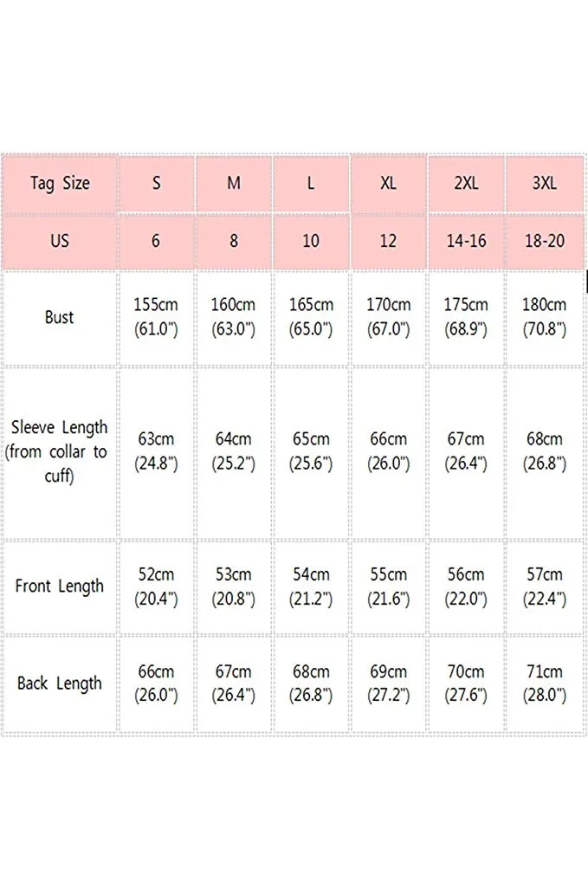Click the Back Length row label
This screenshot has width=588, height=888.
60,684
